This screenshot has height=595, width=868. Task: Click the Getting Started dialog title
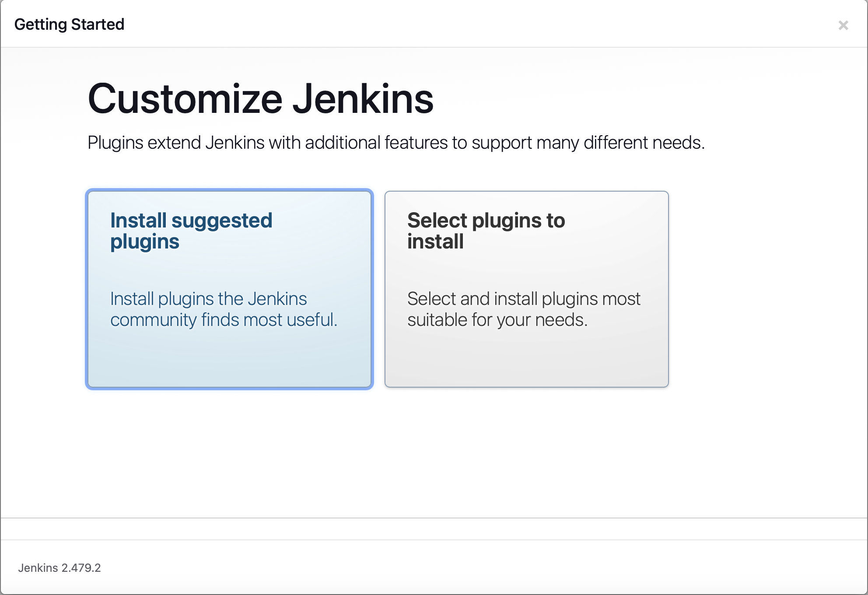pyautogui.click(x=69, y=24)
